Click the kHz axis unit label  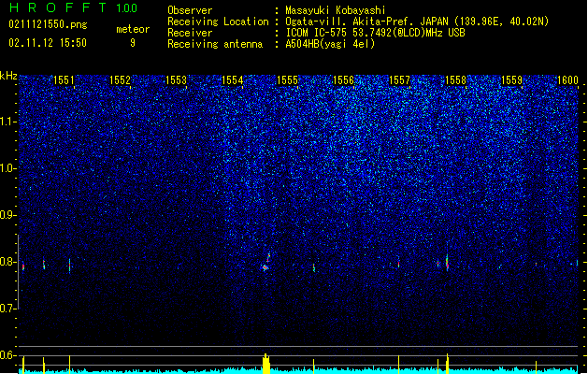click(x=8, y=76)
